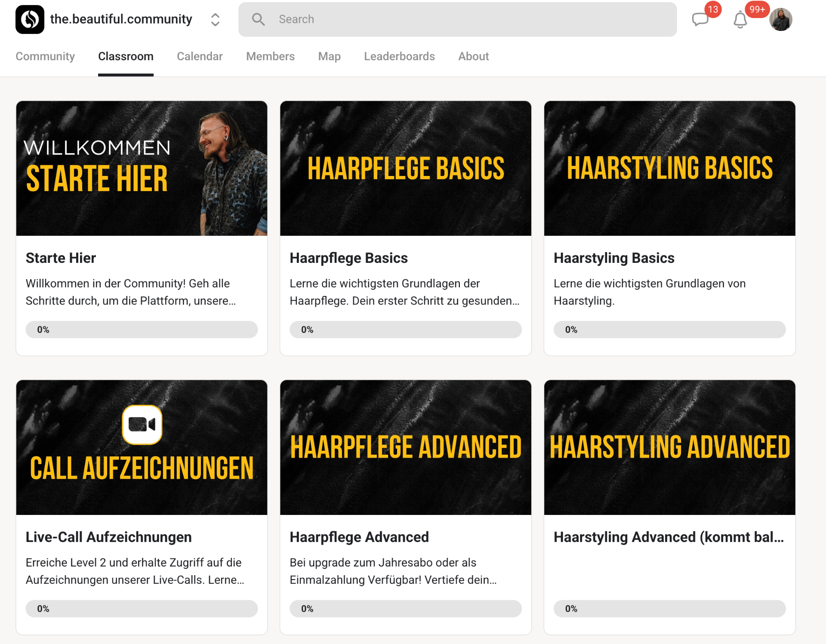Screen dimensions: 826x644
Task: Click video camera icon on Call Aufzeichnungen
Action: (142, 425)
